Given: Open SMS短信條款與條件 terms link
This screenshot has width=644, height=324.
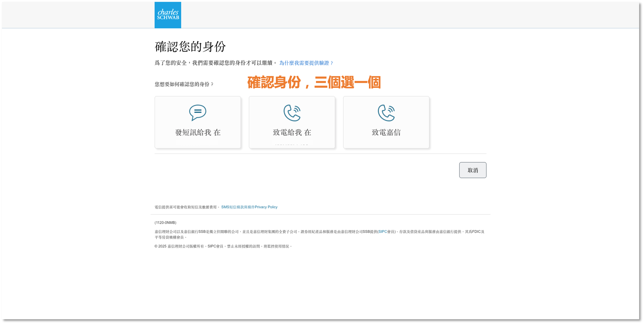Looking at the screenshot, I should pyautogui.click(x=238, y=207).
